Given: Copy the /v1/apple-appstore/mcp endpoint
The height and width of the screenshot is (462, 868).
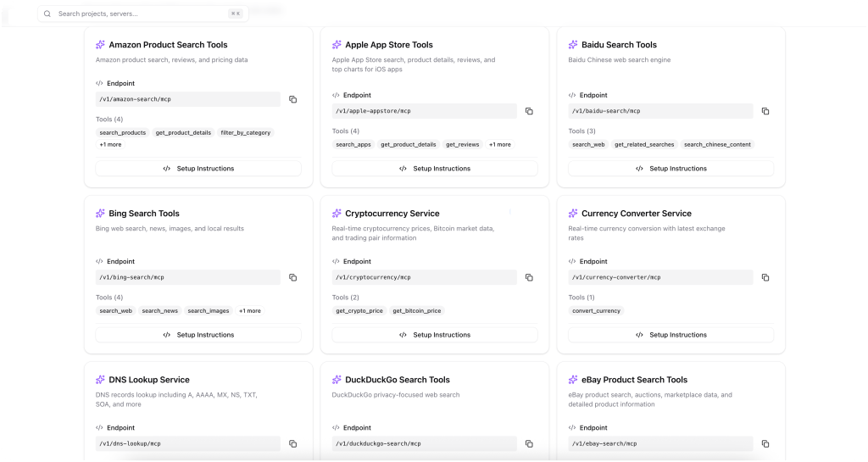Looking at the screenshot, I should (x=529, y=111).
